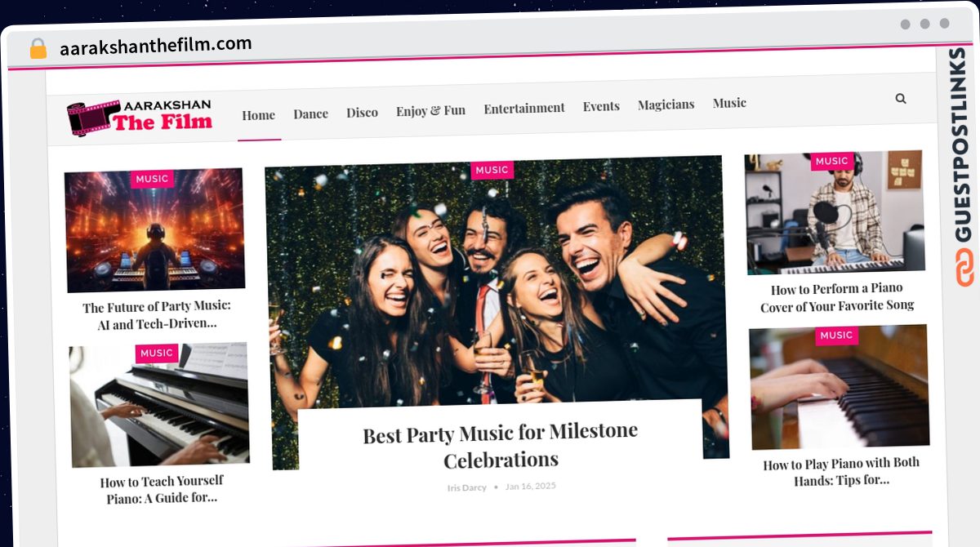Go to Enjoy & Fun section
Image resolution: width=980 pixels, height=547 pixels.
430,110
